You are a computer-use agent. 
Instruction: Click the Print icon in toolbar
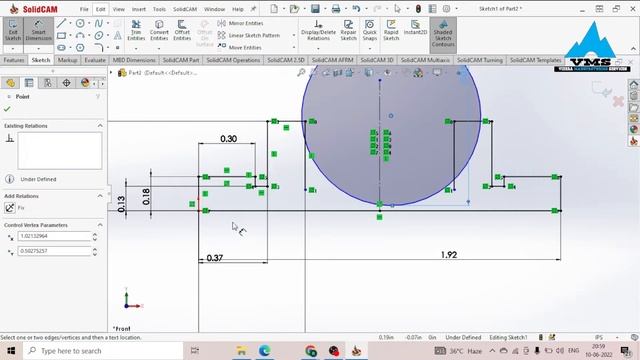[x=336, y=9]
